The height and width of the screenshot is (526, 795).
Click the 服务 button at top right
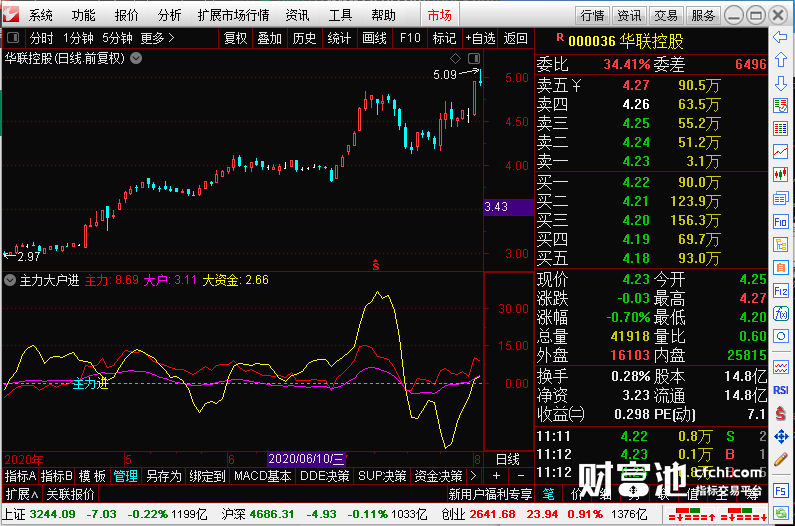(x=703, y=16)
